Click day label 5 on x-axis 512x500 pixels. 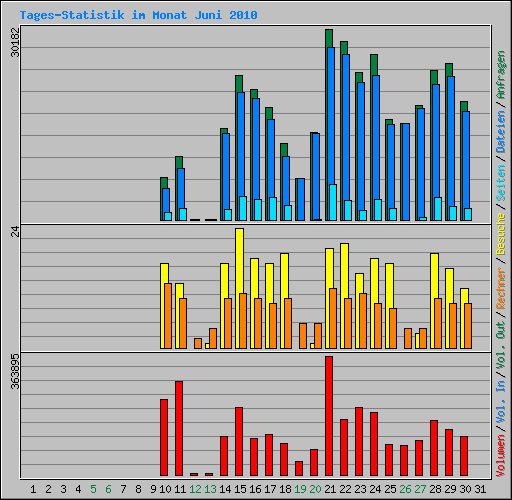[x=93, y=489]
